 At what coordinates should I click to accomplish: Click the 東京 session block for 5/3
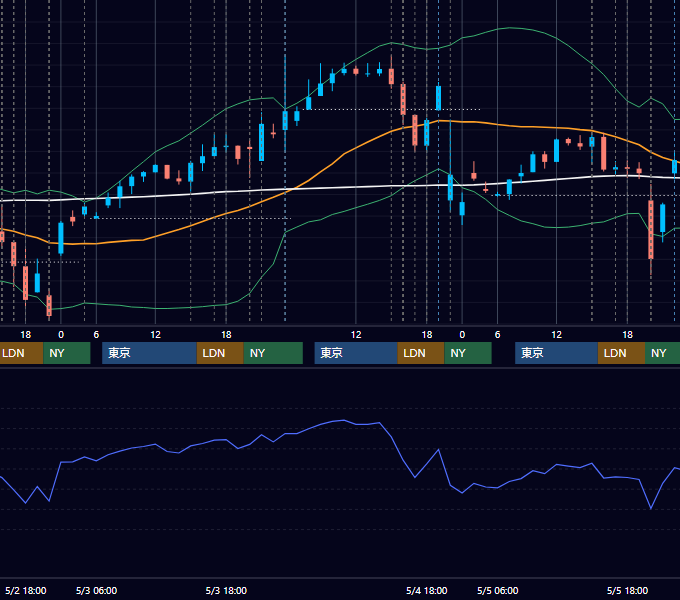tap(149, 353)
